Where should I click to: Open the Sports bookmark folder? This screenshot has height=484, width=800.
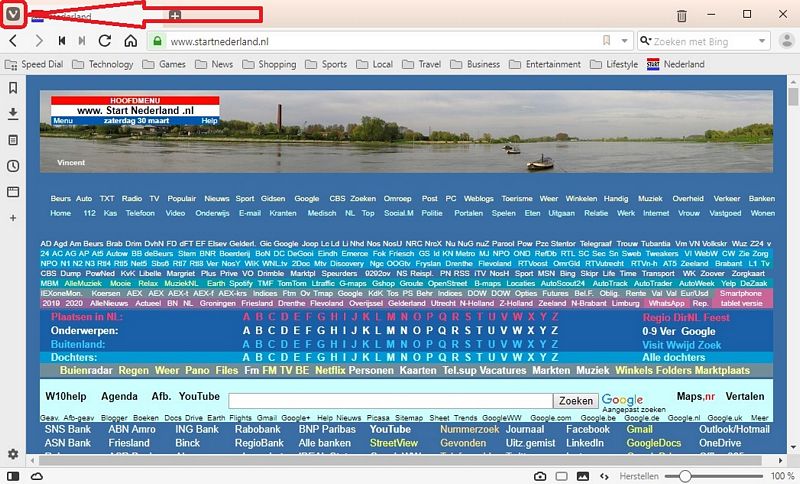tap(327, 64)
